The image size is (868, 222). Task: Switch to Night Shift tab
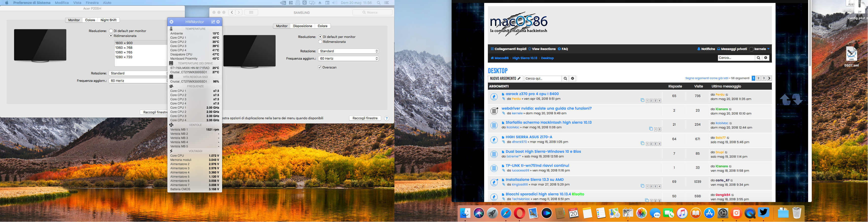click(x=108, y=20)
